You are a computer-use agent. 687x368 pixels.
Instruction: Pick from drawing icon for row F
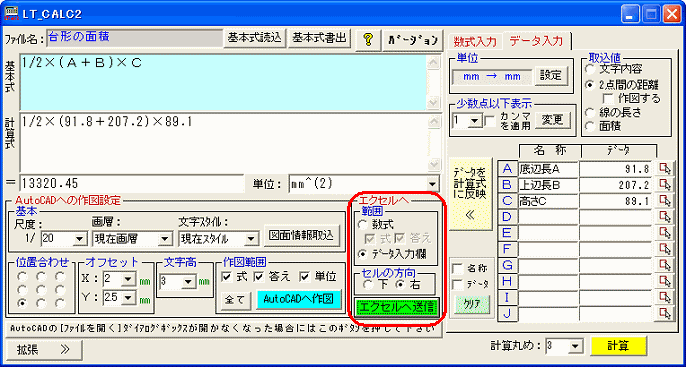(666, 250)
